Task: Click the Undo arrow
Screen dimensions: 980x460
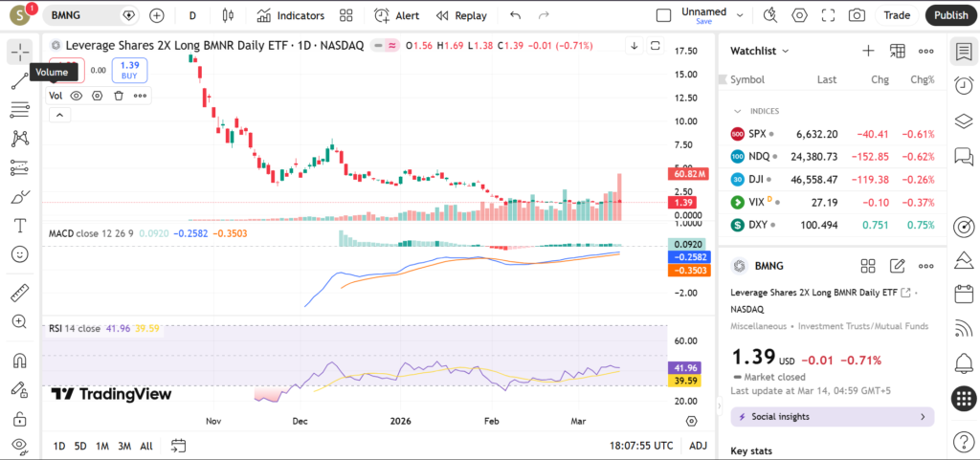Action: [x=516, y=15]
